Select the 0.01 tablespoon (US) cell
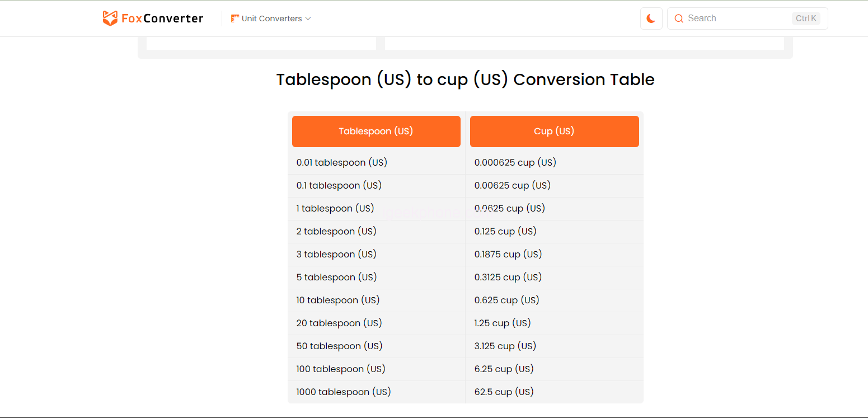Viewport: 868px width, 418px height. pos(342,163)
